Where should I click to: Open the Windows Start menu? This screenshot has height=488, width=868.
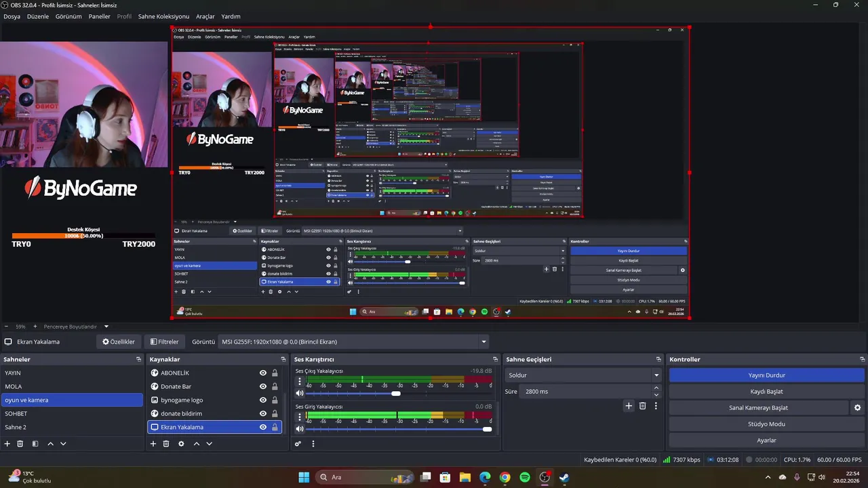pyautogui.click(x=304, y=477)
